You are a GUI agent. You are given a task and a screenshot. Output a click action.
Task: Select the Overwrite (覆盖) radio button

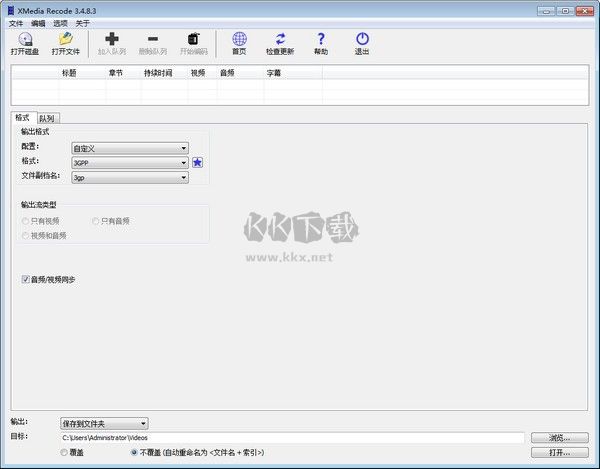point(64,453)
